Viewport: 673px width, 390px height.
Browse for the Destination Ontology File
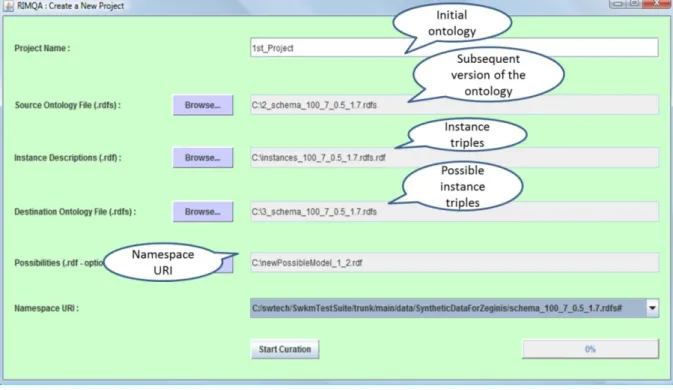tap(203, 212)
